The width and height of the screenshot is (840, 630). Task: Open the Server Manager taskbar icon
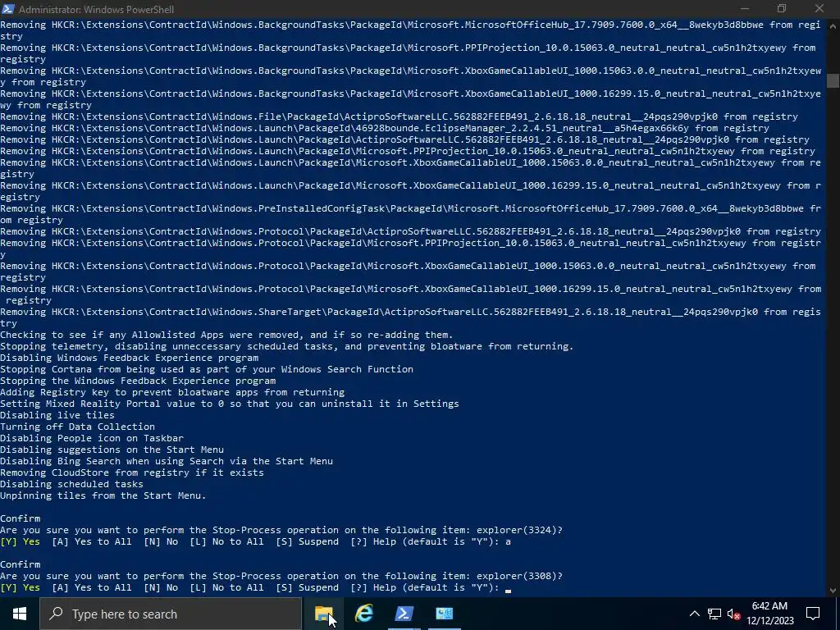444,614
